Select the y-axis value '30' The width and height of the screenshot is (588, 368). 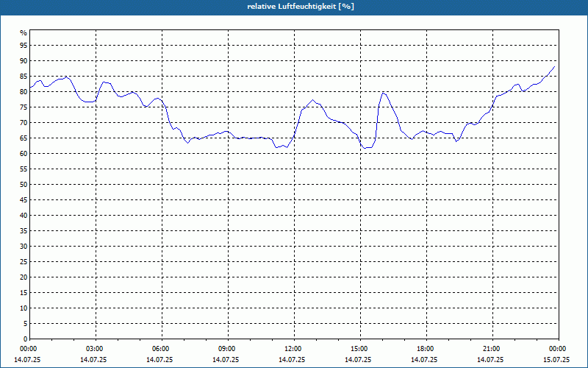(x=24, y=247)
